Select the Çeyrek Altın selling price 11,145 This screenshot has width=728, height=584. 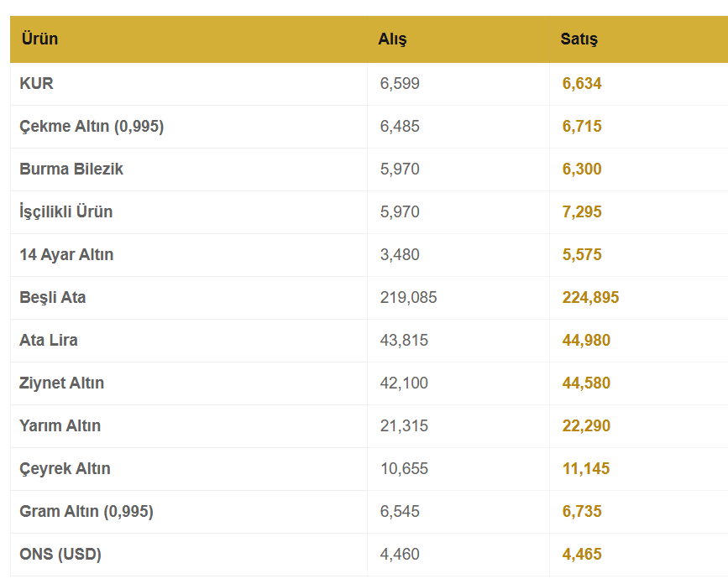pyautogui.click(x=586, y=468)
